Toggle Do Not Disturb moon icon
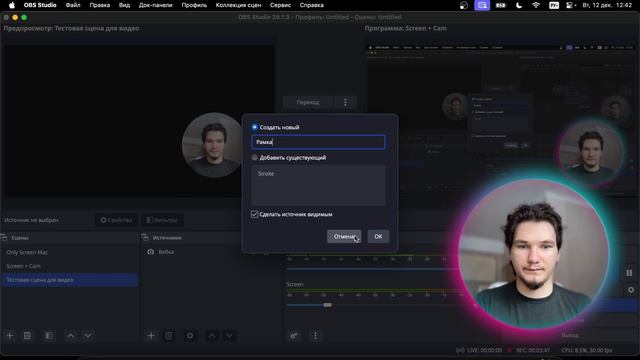The height and width of the screenshot is (360, 640). tap(519, 5)
